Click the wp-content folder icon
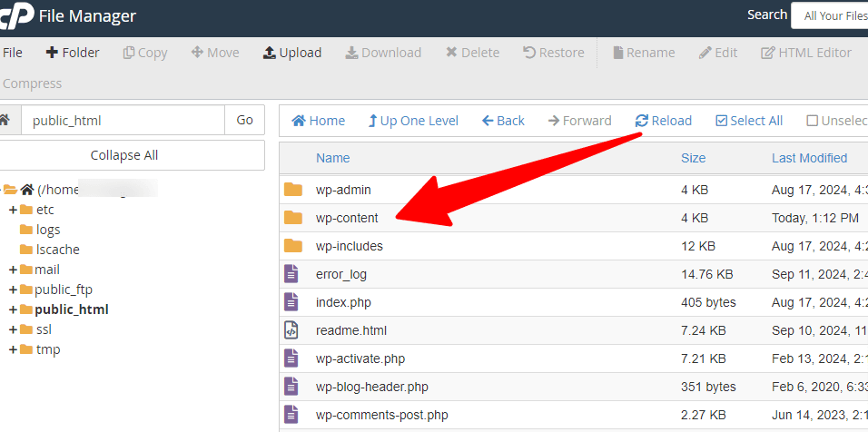The width and height of the screenshot is (868, 432). click(x=293, y=218)
